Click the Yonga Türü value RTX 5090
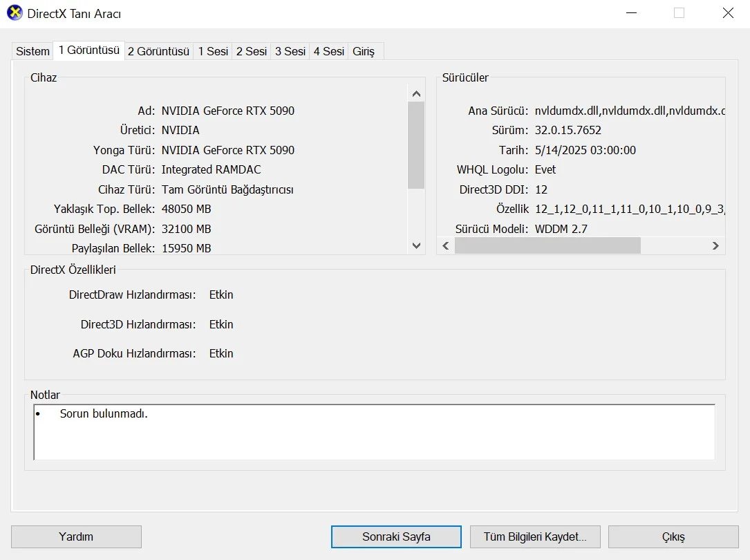750x560 pixels. tap(227, 150)
